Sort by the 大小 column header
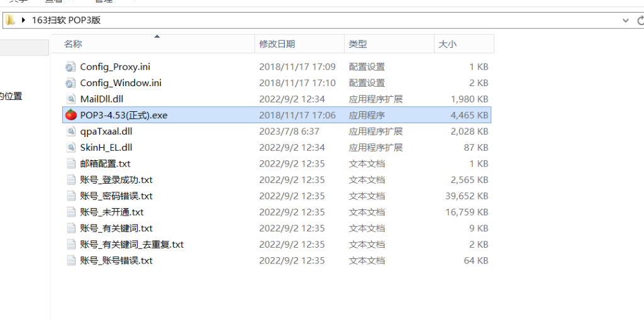 [x=447, y=44]
